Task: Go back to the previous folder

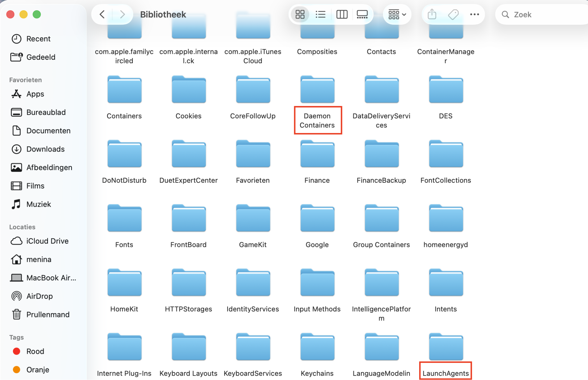Action: click(102, 14)
